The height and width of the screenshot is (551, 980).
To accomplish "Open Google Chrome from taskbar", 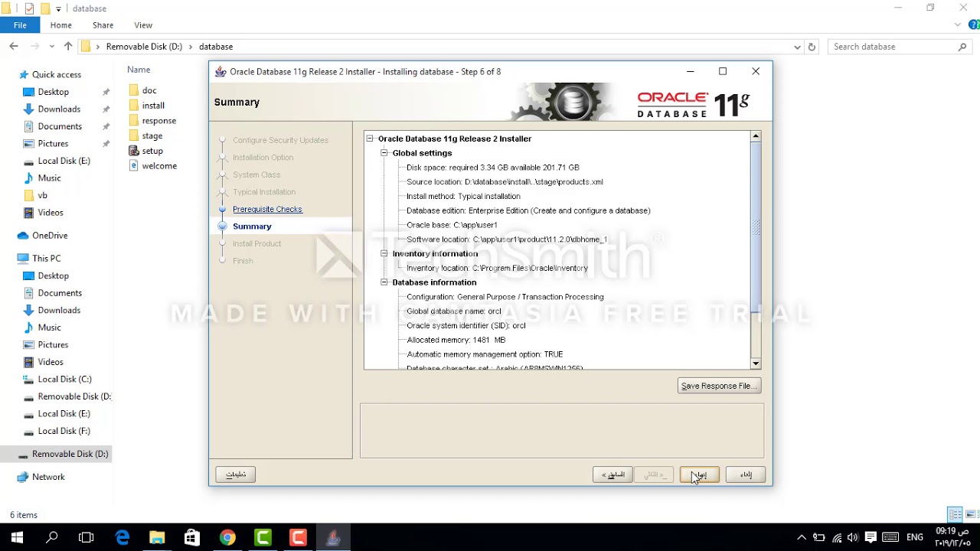I will tap(227, 538).
